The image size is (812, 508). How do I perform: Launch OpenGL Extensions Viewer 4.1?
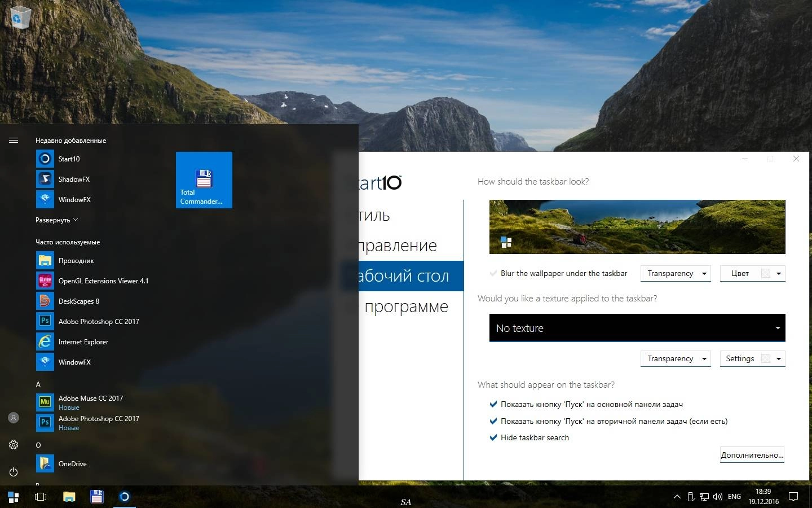[92, 281]
